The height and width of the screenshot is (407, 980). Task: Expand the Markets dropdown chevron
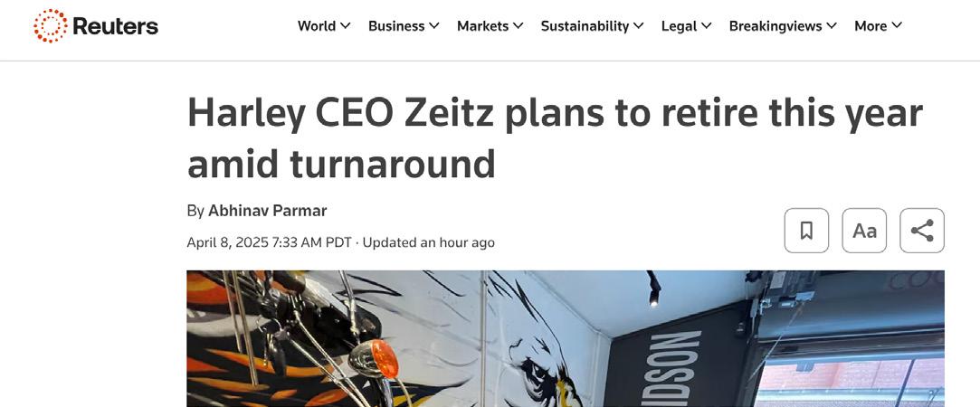click(519, 26)
